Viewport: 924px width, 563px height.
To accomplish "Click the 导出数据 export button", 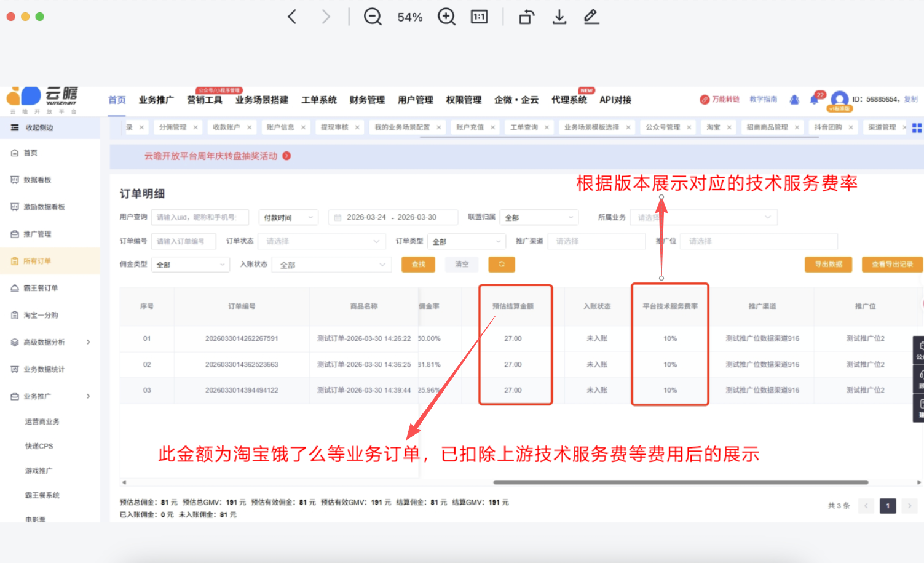I will pos(828,264).
